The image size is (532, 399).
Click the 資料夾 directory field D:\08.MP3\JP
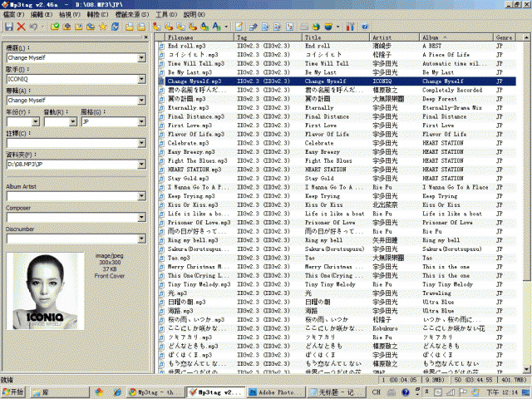pyautogui.click(x=72, y=165)
